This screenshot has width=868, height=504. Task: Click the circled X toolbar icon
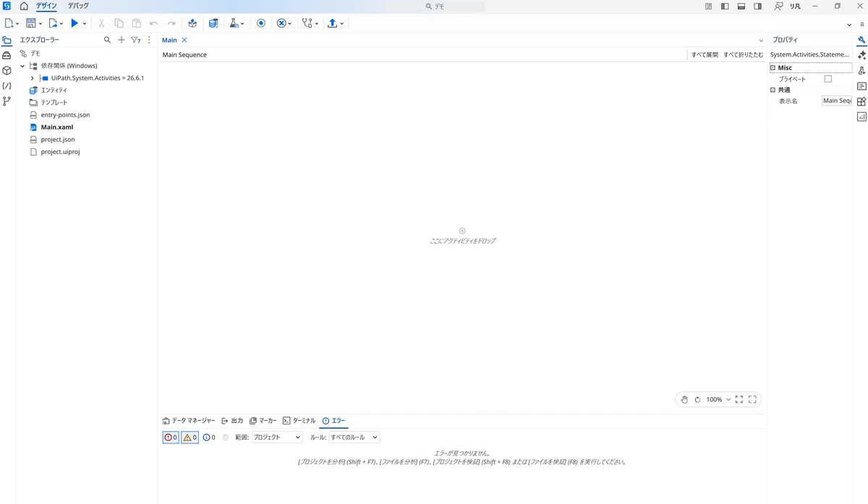(x=281, y=23)
